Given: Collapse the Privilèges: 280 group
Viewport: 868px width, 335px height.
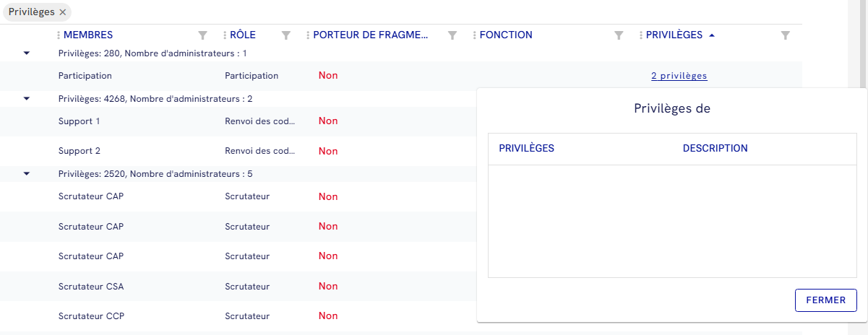Looking at the screenshot, I should click(x=27, y=53).
